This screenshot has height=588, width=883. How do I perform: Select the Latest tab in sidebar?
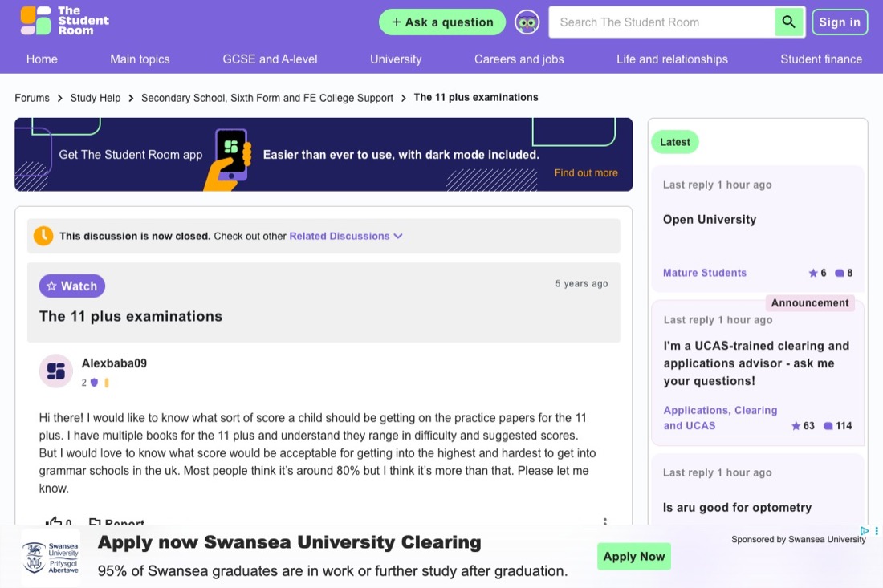click(x=674, y=142)
